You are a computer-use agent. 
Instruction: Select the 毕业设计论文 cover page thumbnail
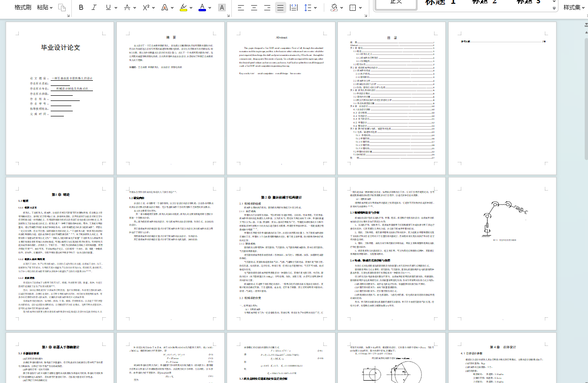pos(60,99)
